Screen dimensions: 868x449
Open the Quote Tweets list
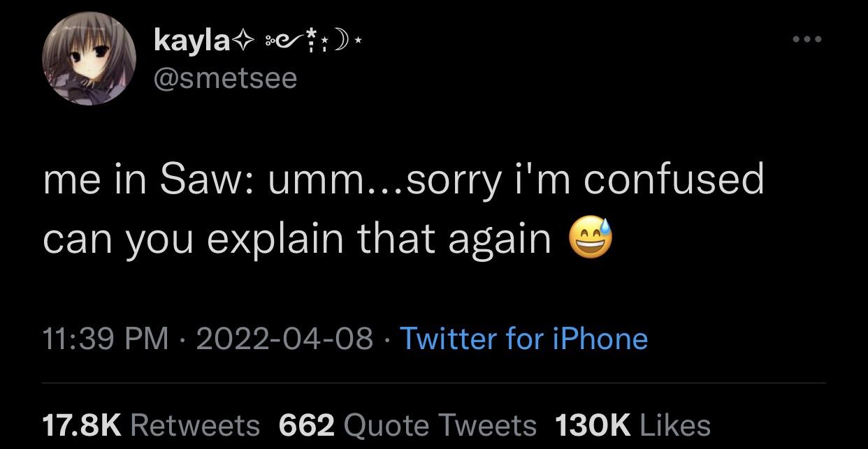tap(441, 425)
